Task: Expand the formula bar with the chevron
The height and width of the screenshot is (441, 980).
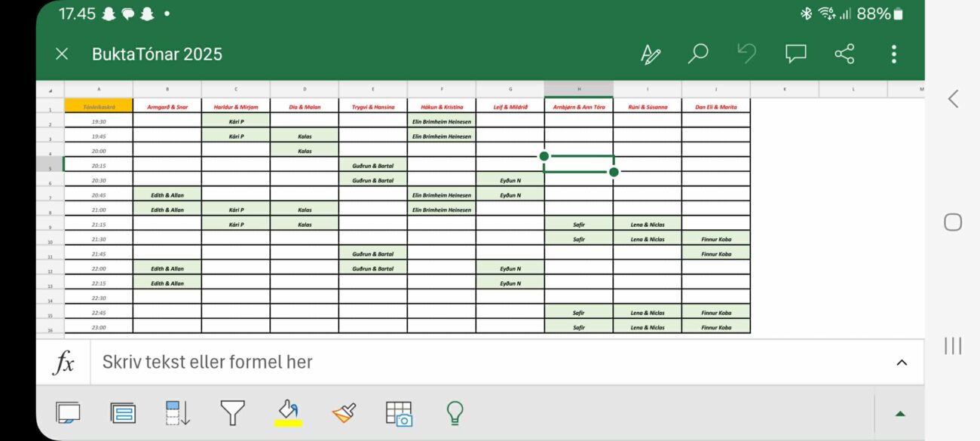Action: [902, 363]
